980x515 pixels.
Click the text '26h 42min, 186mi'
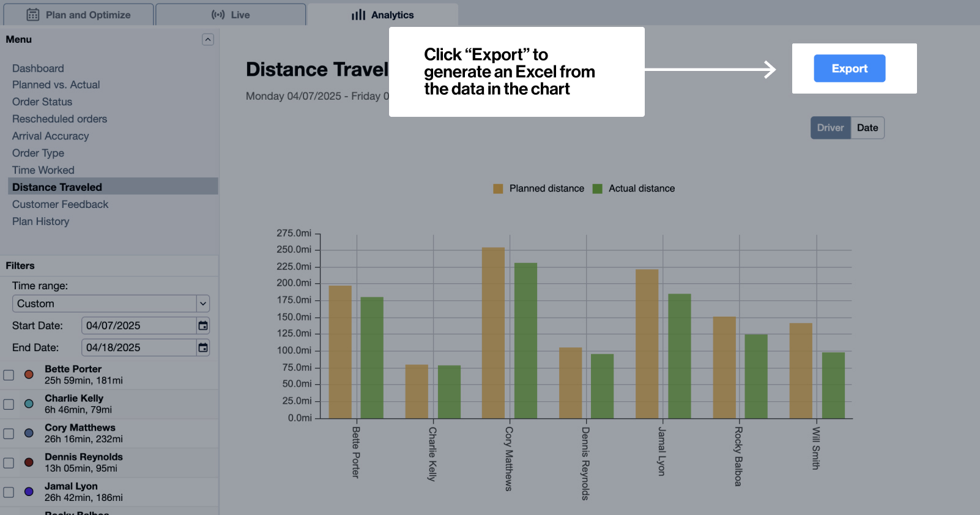point(84,498)
